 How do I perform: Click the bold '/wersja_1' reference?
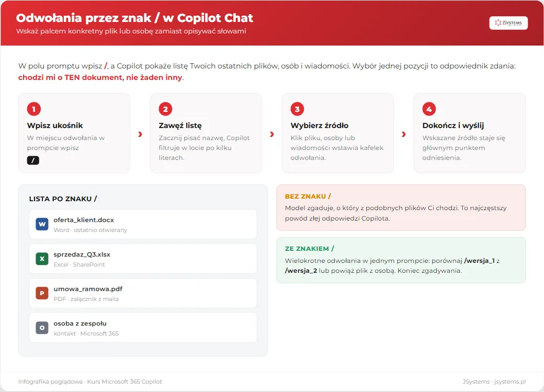[x=480, y=261]
